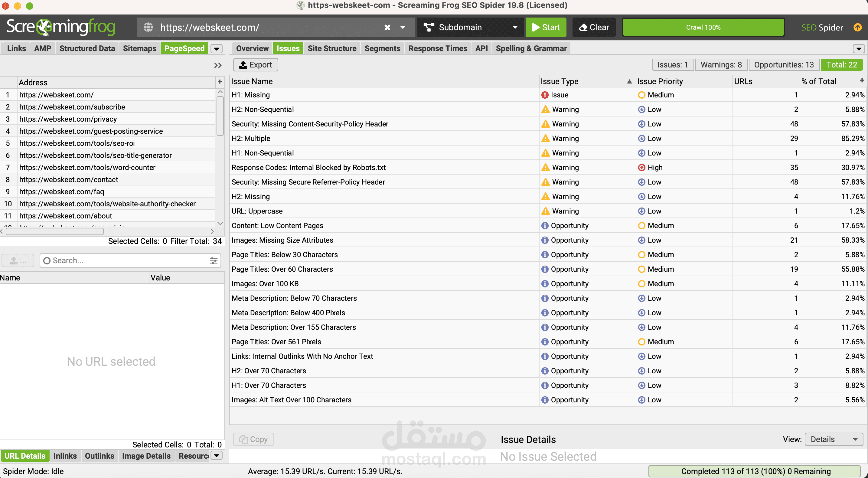Click address list vertical scrollbar
This screenshot has height=478, width=868.
coord(220,116)
